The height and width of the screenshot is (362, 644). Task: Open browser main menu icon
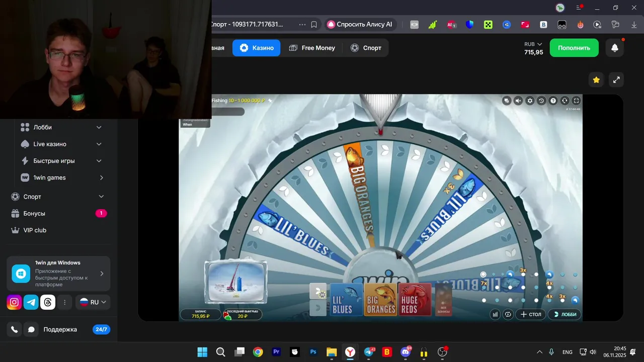pyautogui.click(x=579, y=8)
